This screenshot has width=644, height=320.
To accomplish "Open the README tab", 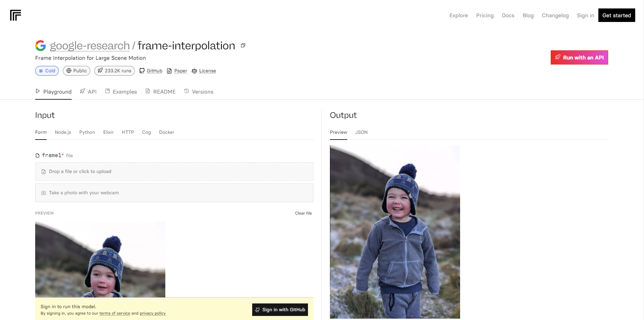I will coord(161,92).
